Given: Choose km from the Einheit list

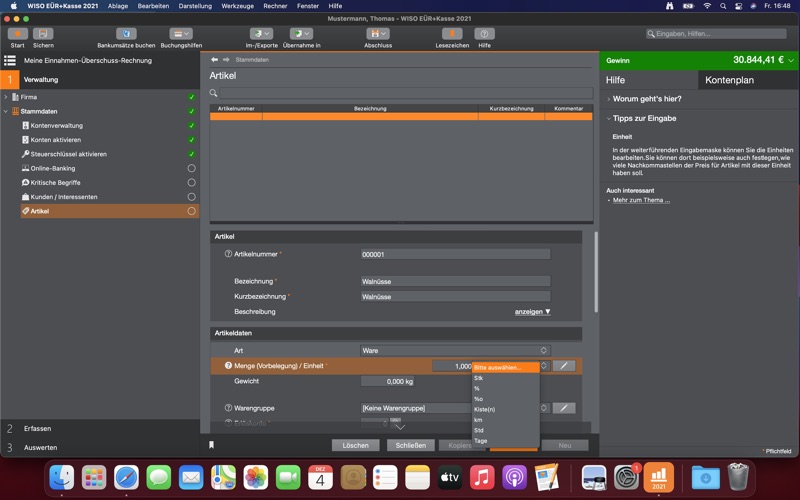Looking at the screenshot, I should [x=506, y=420].
